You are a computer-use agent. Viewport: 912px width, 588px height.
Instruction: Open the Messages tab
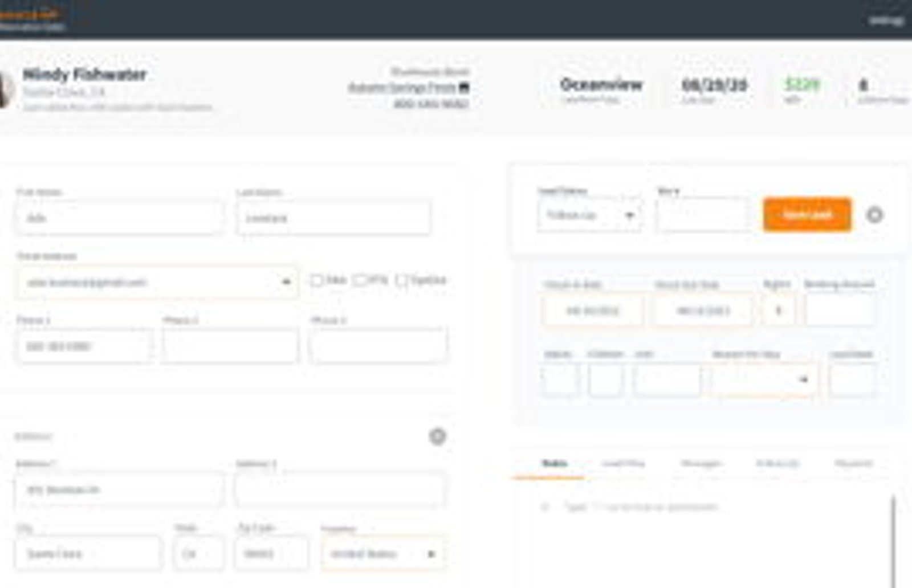701,463
